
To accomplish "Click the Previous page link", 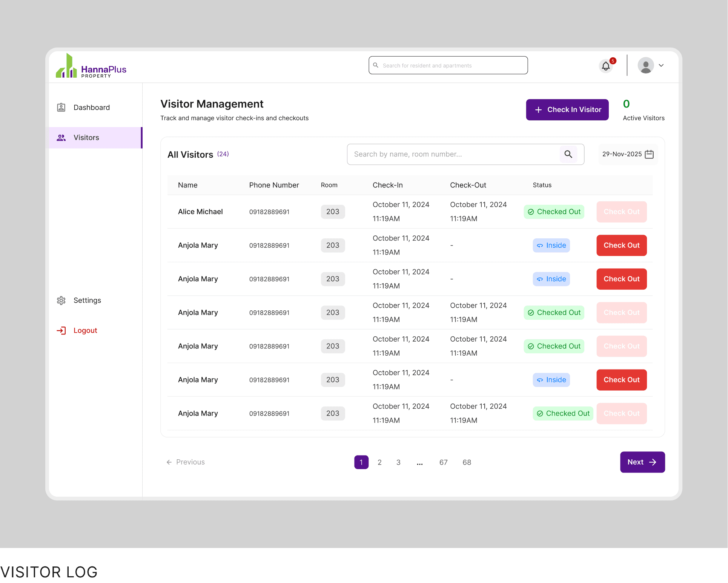I will click(186, 462).
